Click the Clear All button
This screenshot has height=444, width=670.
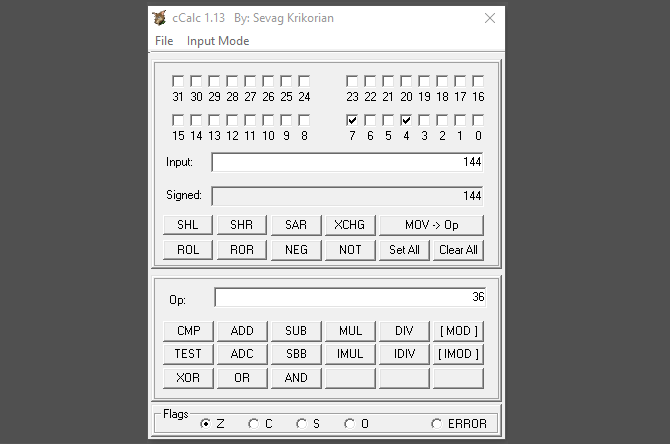click(458, 250)
